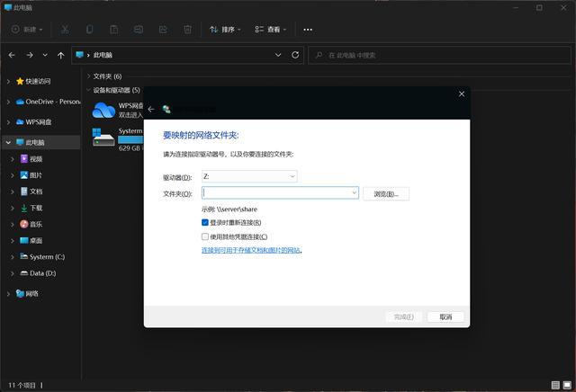This screenshot has width=576, height=392.
Task: Collapse 设备和驱动器 (5) group
Action: point(88,90)
